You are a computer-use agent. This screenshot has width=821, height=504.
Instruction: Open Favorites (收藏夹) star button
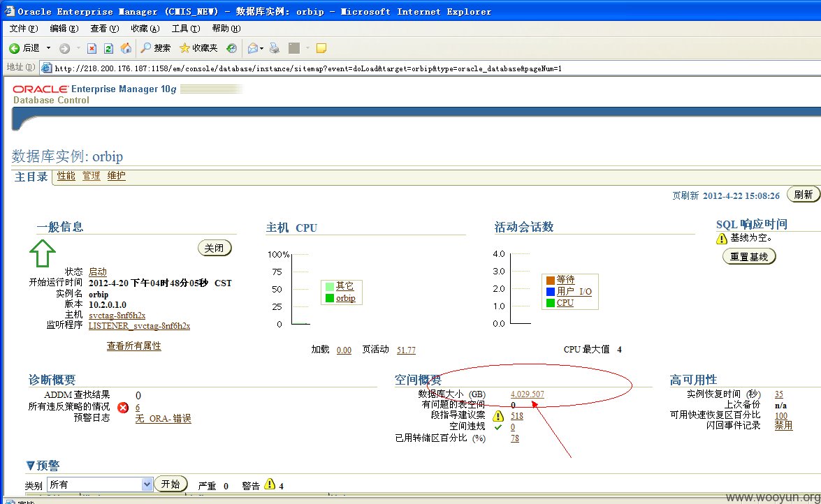(x=198, y=48)
